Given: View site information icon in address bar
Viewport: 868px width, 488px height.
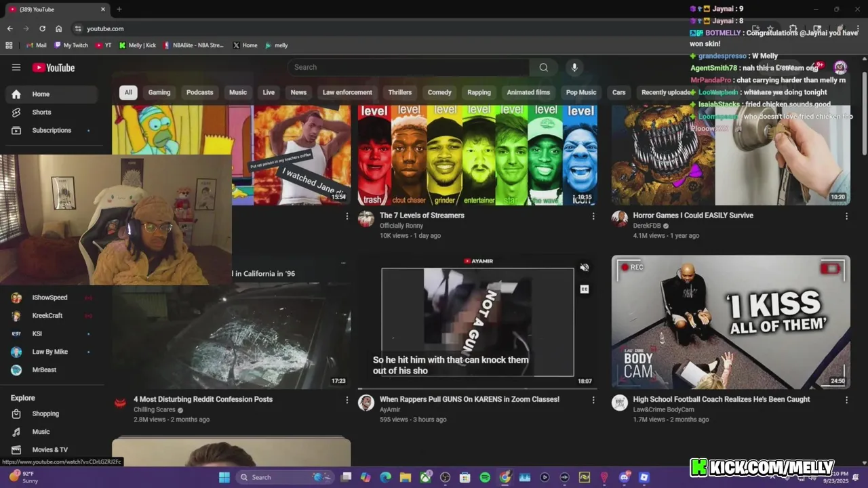Looking at the screenshot, I should pos(78,28).
